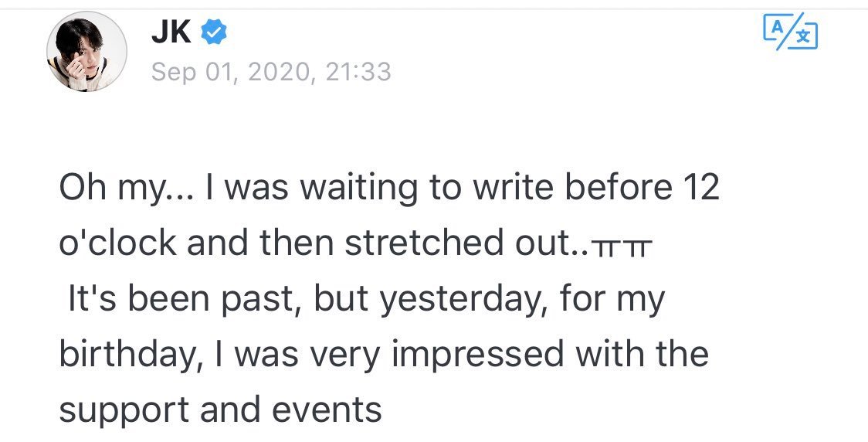
Task: Click the letter A in translate icon
Action: coord(778,25)
